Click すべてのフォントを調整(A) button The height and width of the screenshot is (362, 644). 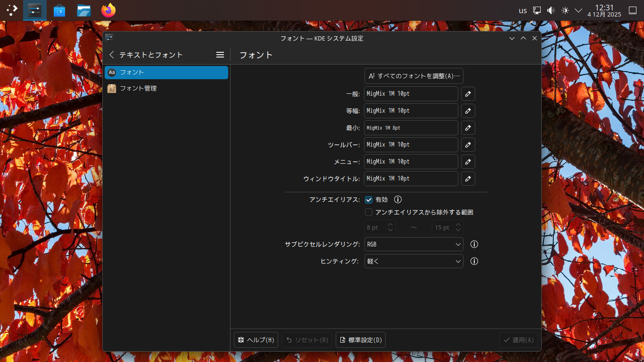414,76
